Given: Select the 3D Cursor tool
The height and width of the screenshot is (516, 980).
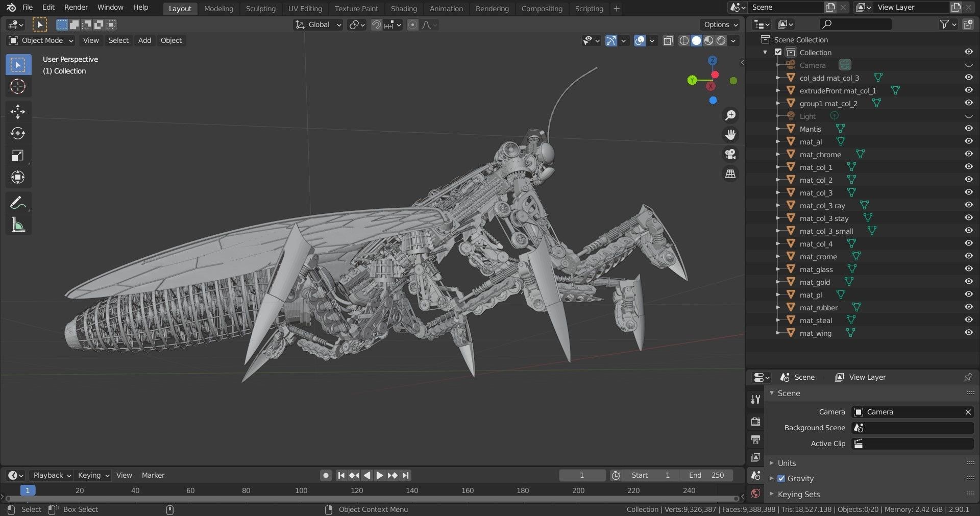Looking at the screenshot, I should pyautogui.click(x=18, y=87).
